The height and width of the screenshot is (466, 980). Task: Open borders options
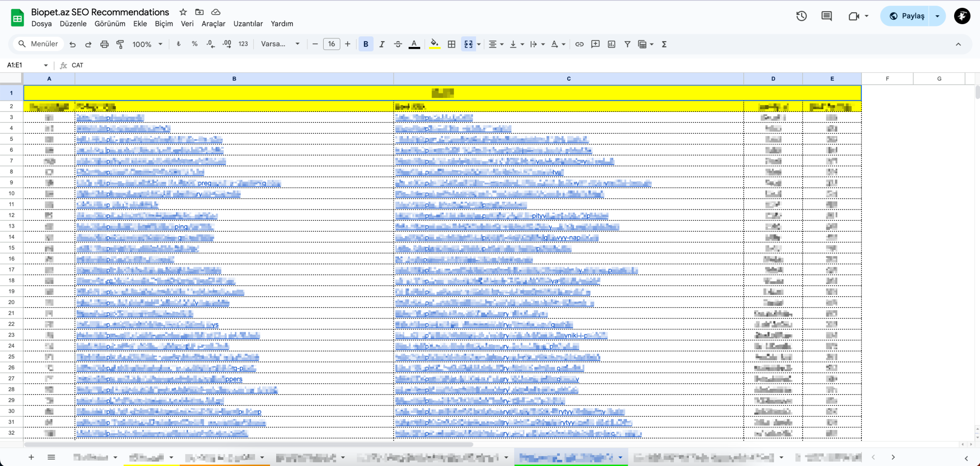(x=451, y=44)
